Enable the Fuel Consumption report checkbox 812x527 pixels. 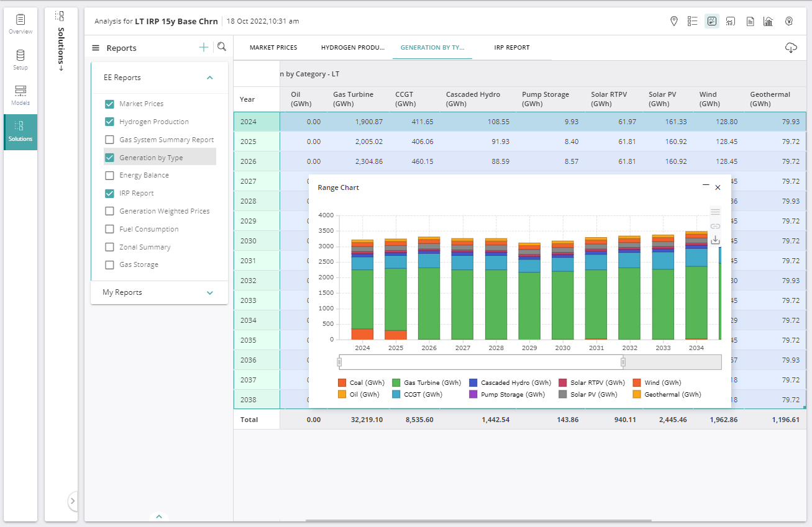coord(109,229)
